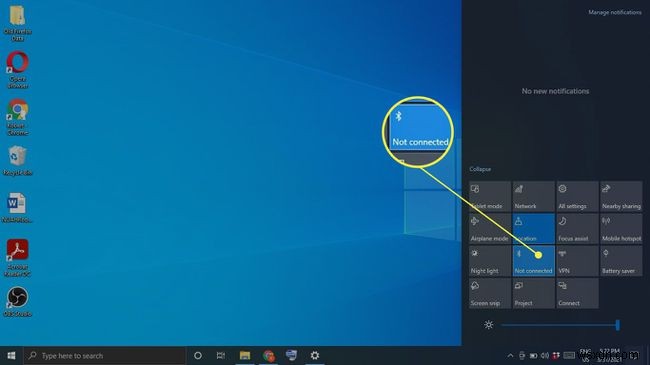The height and width of the screenshot is (365, 650).
Task: Select the Word document on desktop
Action: (x=17, y=208)
